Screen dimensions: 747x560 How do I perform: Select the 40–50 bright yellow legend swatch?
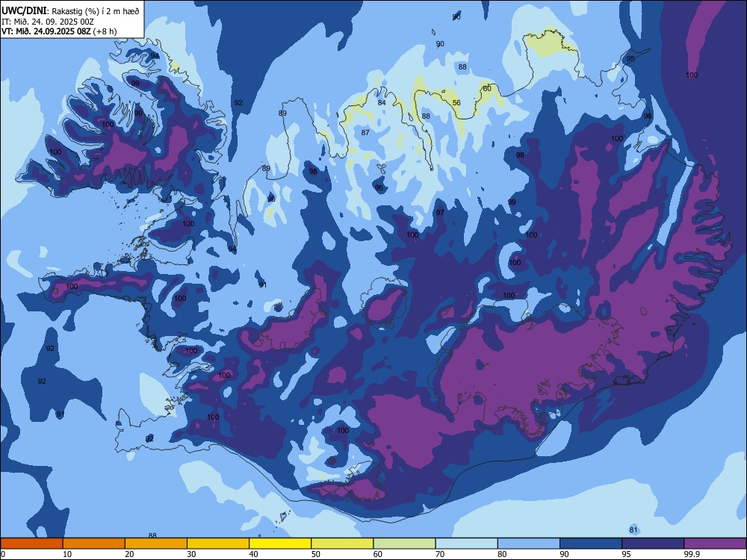(280, 544)
